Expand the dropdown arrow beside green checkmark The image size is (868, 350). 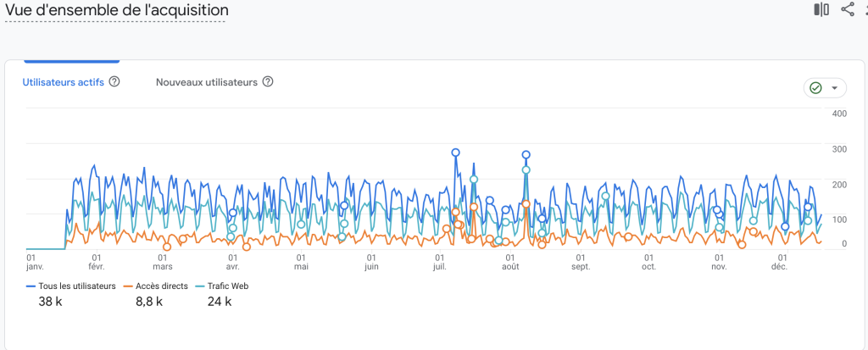click(x=835, y=88)
